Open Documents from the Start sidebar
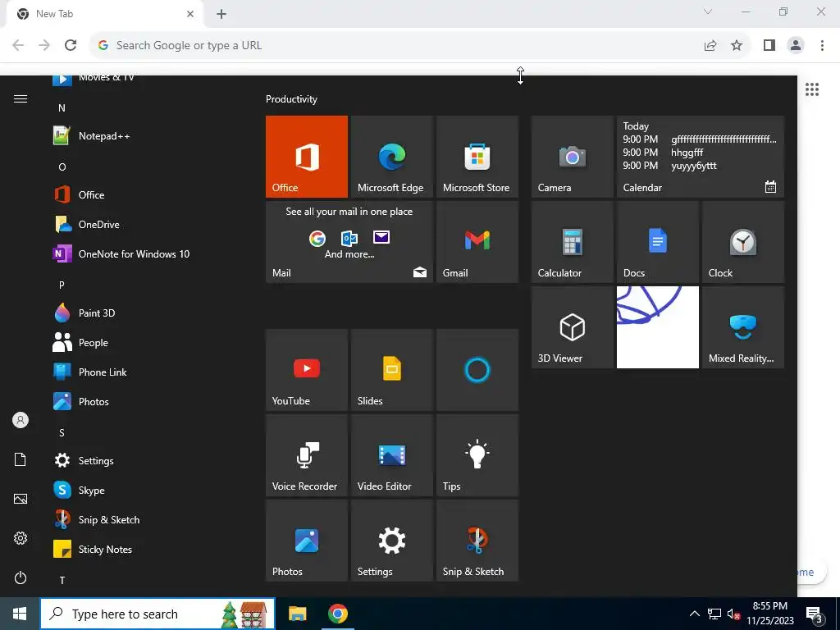The width and height of the screenshot is (840, 630). click(21, 459)
